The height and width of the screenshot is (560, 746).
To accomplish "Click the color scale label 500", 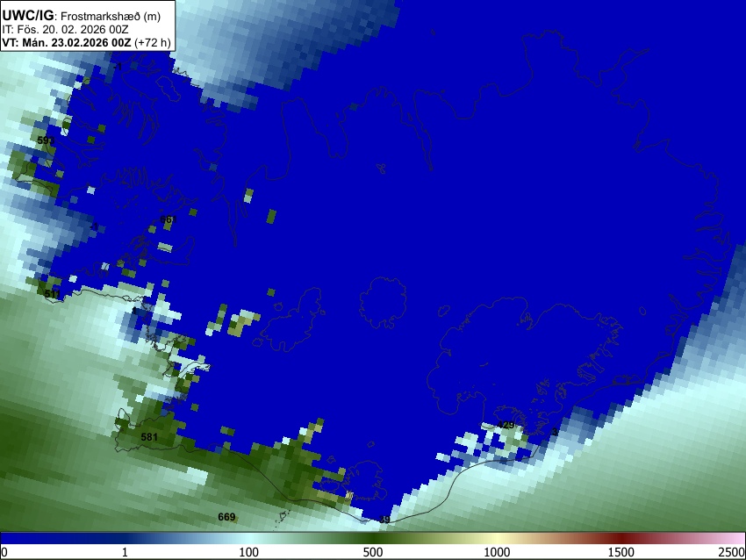I will [x=373, y=552].
